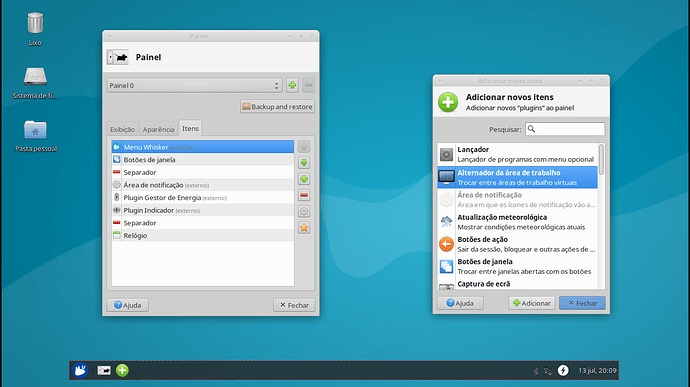Click the star about-item button
The image size is (690, 387).
[x=304, y=228]
